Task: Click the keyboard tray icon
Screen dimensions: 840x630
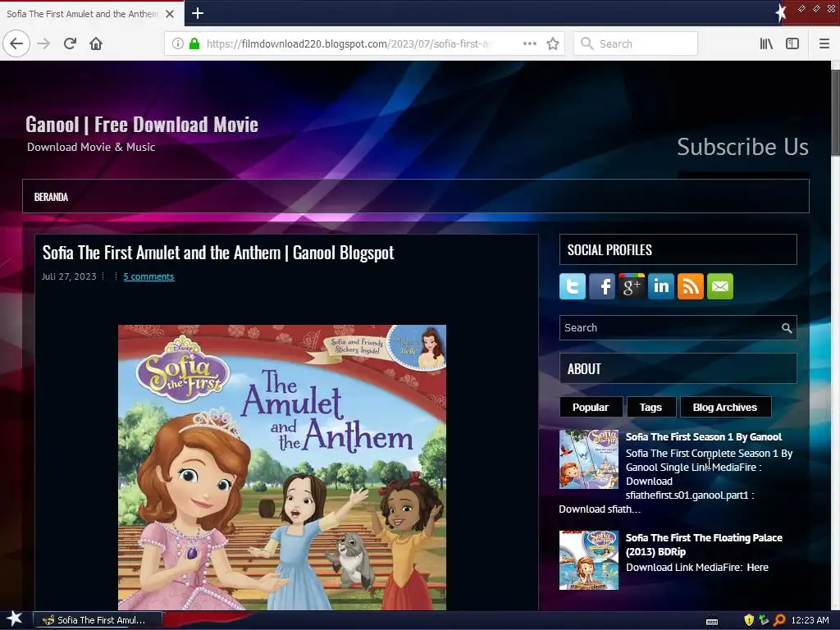Action: pos(712,621)
